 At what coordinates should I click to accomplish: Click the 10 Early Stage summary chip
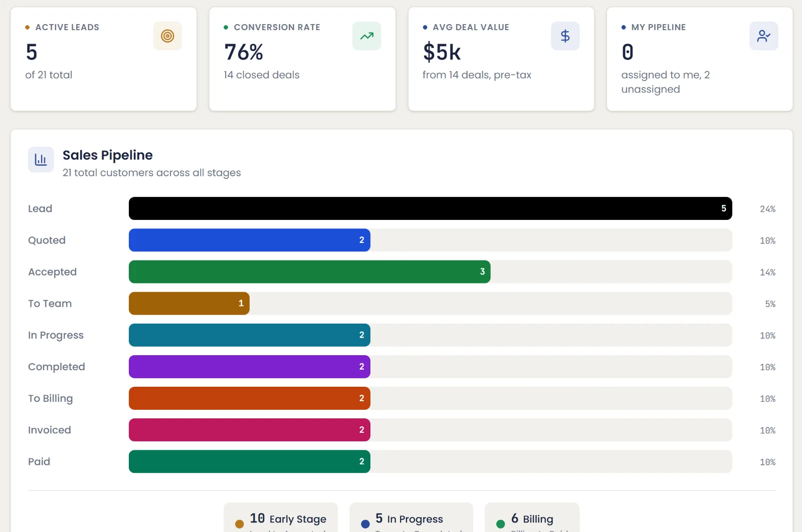tap(281, 517)
